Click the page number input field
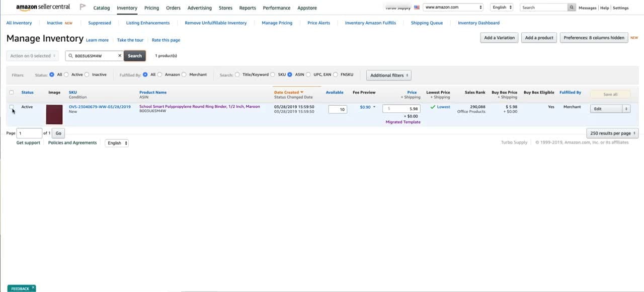 pyautogui.click(x=29, y=133)
